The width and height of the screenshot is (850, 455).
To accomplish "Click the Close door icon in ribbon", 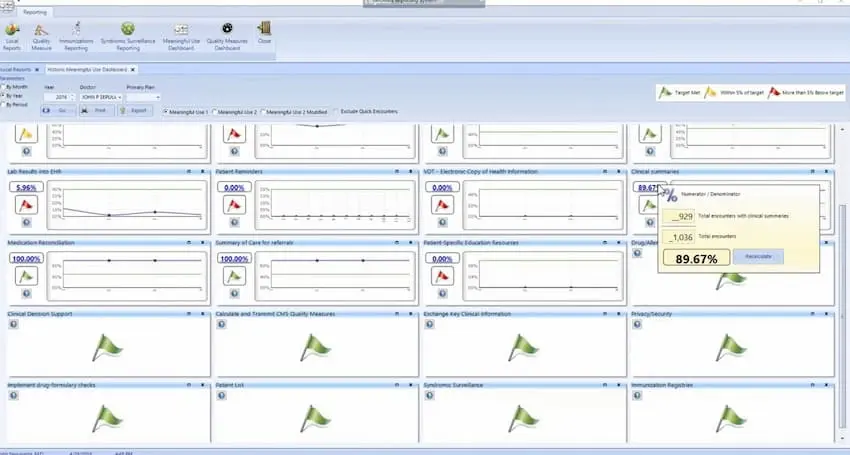I will coord(265,33).
